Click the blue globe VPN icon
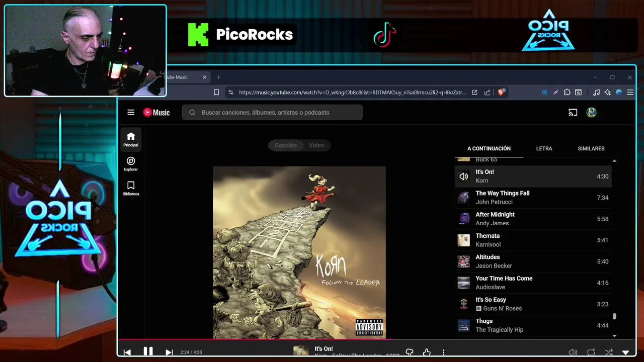This screenshot has width=644, height=362. point(619,93)
